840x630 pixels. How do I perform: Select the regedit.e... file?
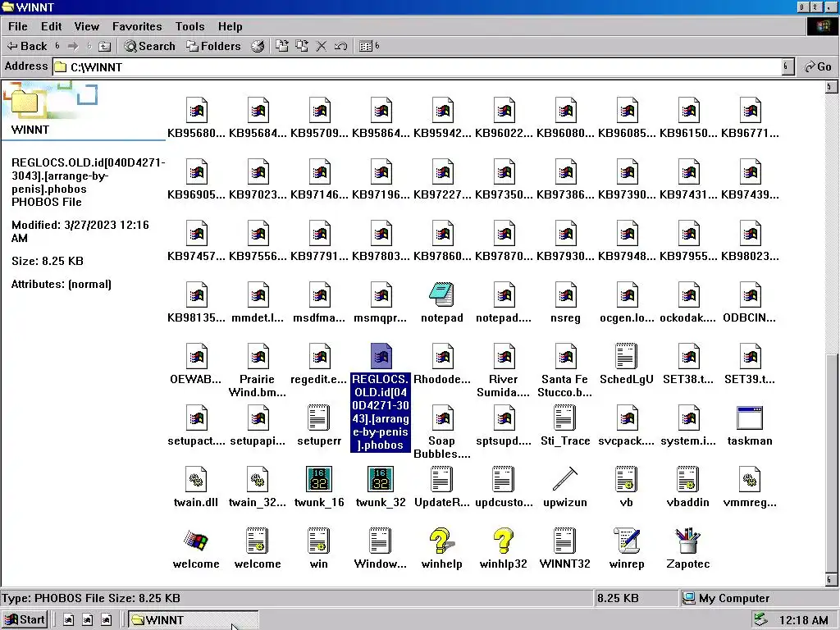(x=319, y=363)
